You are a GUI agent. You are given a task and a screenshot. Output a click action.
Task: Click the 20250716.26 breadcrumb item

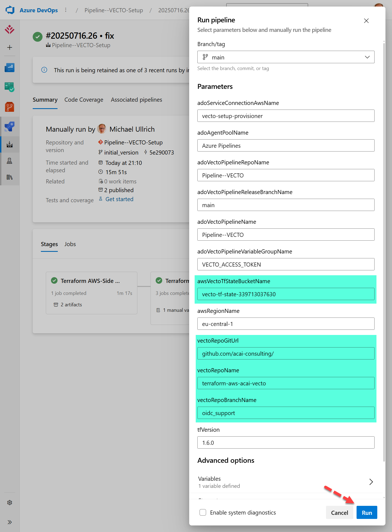pos(174,10)
